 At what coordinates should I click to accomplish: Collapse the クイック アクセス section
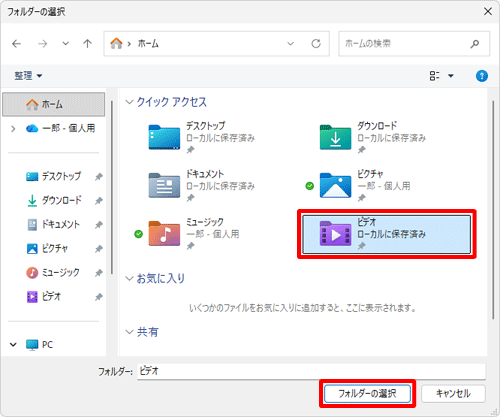coord(129,102)
